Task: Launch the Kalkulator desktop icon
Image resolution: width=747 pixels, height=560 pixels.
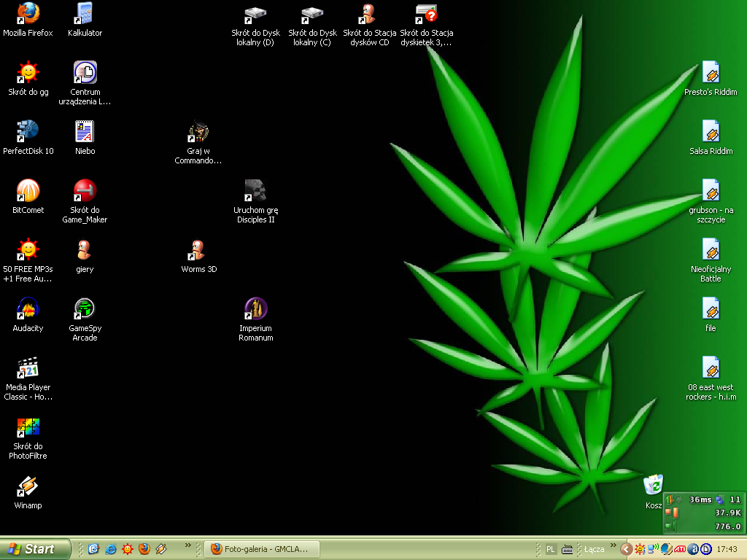Action: click(85, 14)
